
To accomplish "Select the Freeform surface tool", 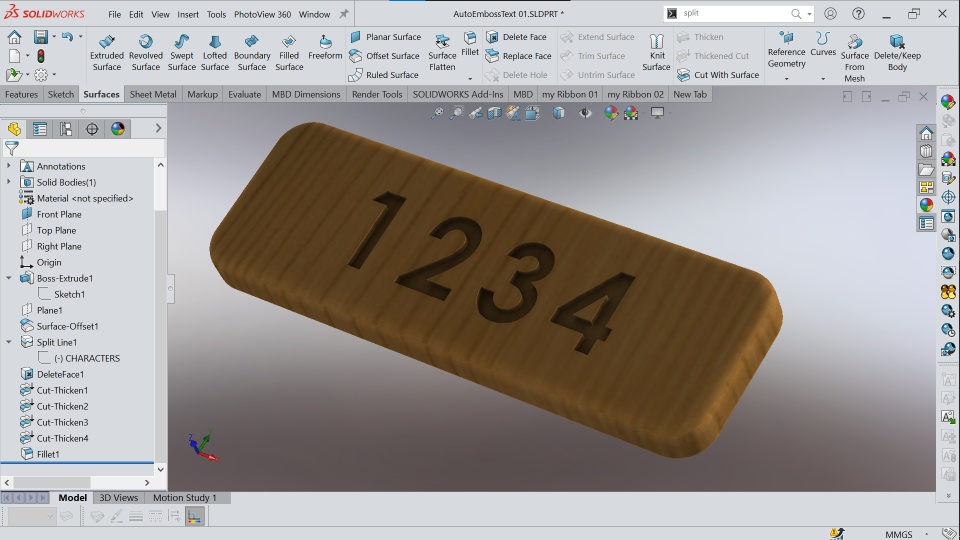I will point(325,47).
